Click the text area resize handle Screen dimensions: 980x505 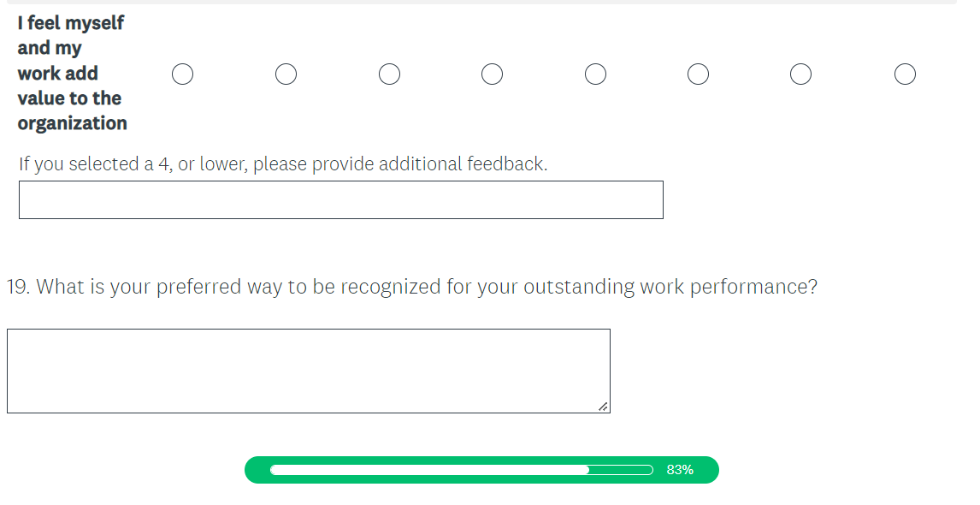point(603,407)
